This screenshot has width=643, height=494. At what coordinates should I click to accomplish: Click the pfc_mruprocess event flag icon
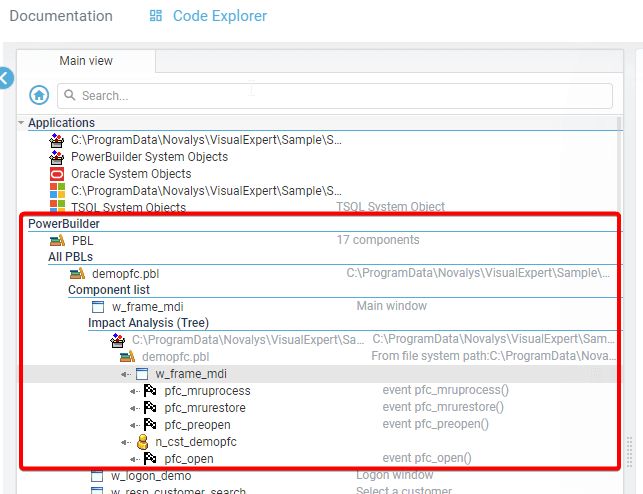click(x=150, y=391)
